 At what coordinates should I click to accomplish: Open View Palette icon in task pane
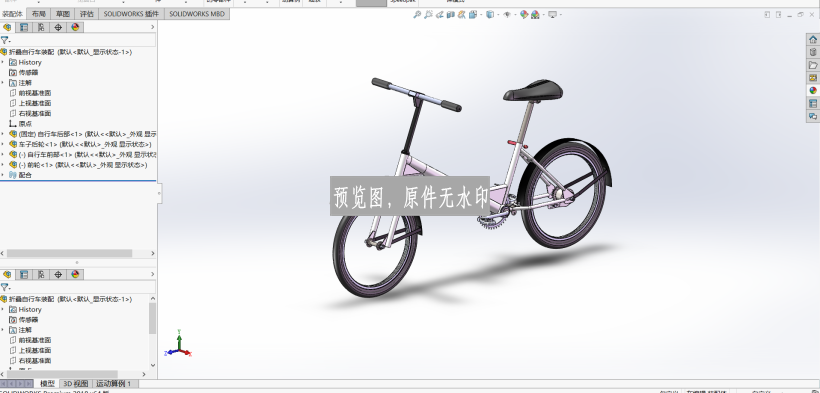click(813, 77)
